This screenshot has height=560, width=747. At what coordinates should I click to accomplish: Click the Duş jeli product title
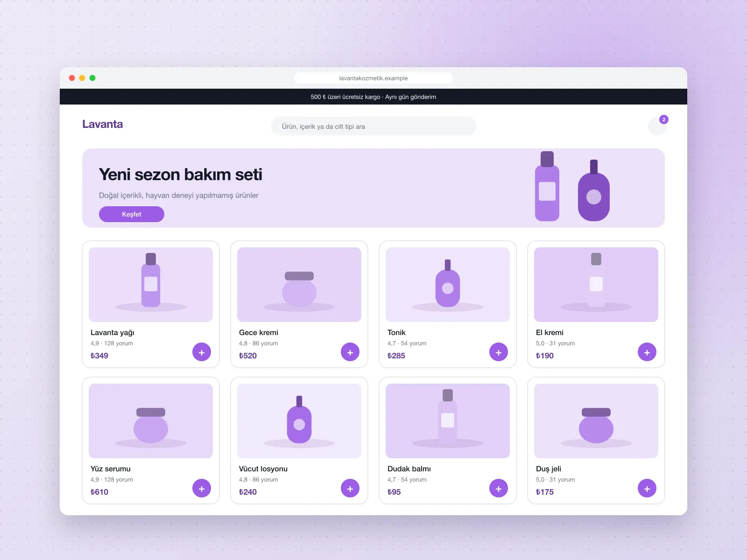(549, 469)
